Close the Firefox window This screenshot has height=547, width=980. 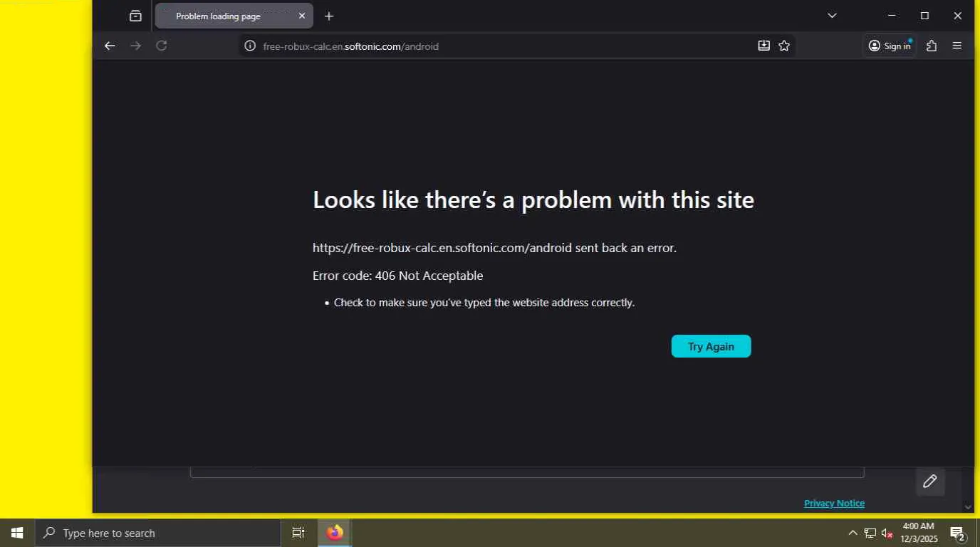click(957, 16)
